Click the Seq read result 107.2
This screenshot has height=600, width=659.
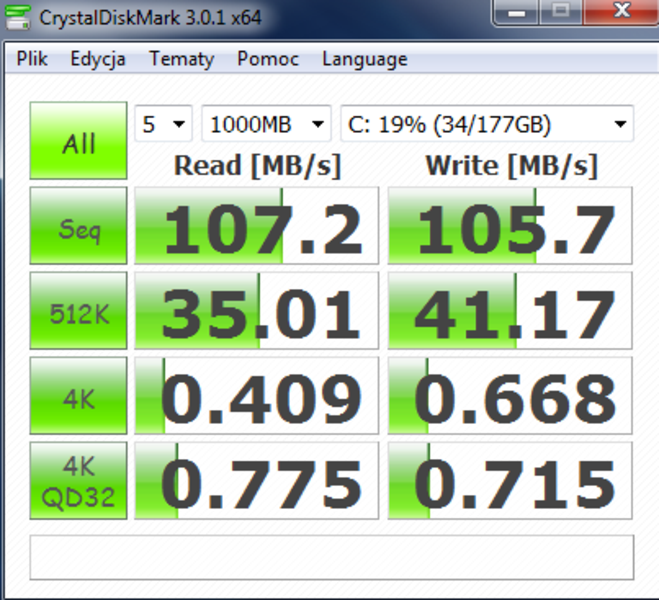256,226
